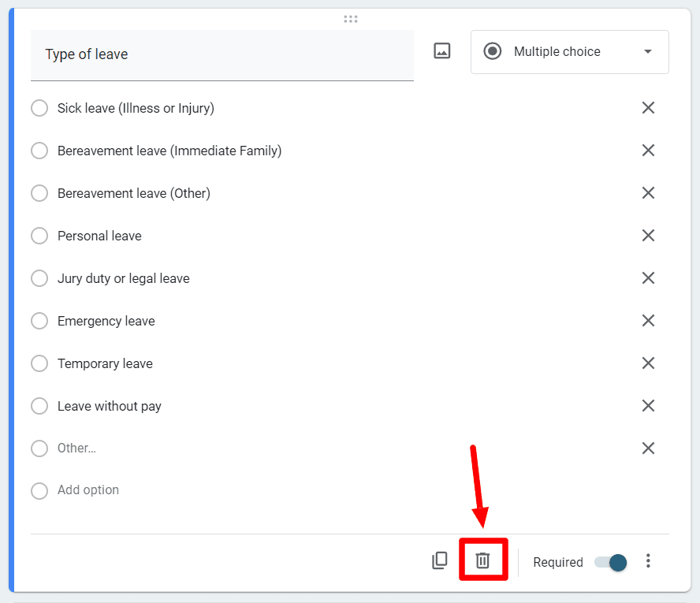Screen dimensions: 700x603
Task: Toggle the Required switch
Action: pyautogui.click(x=611, y=562)
